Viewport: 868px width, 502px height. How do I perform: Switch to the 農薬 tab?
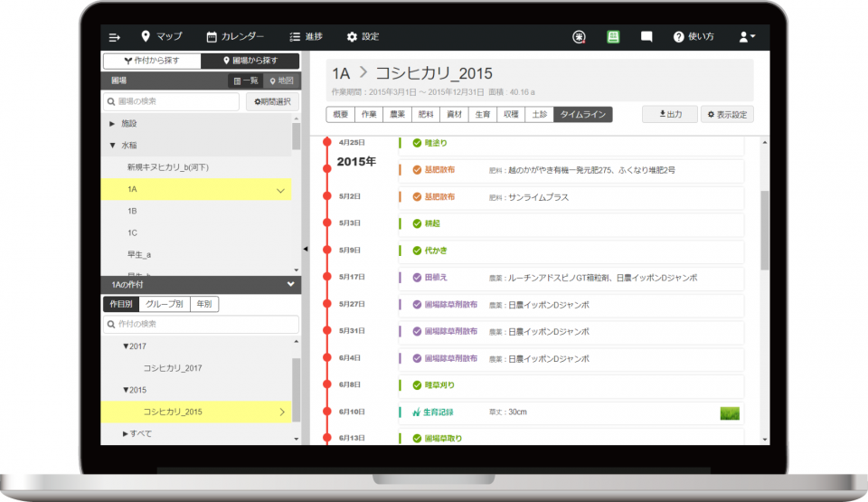[x=397, y=115]
